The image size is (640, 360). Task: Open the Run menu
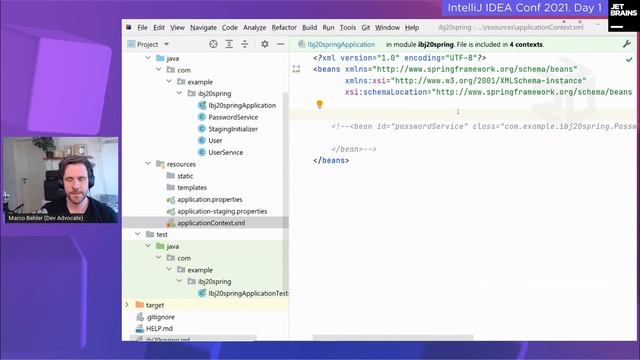pos(328,27)
